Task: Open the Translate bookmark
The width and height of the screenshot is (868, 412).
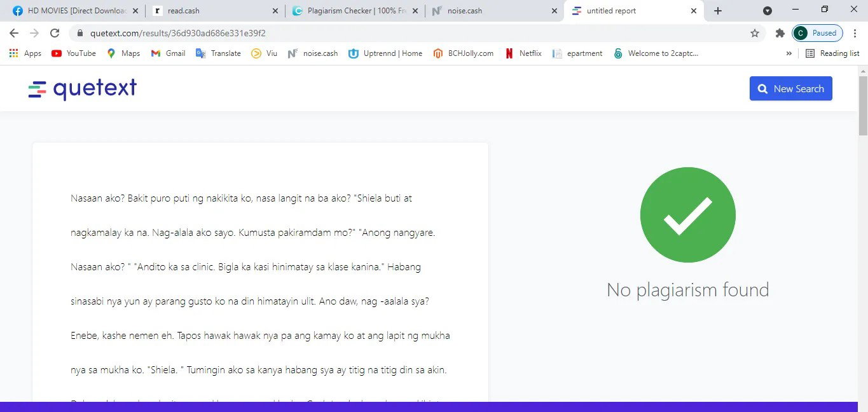Action: pyautogui.click(x=219, y=53)
